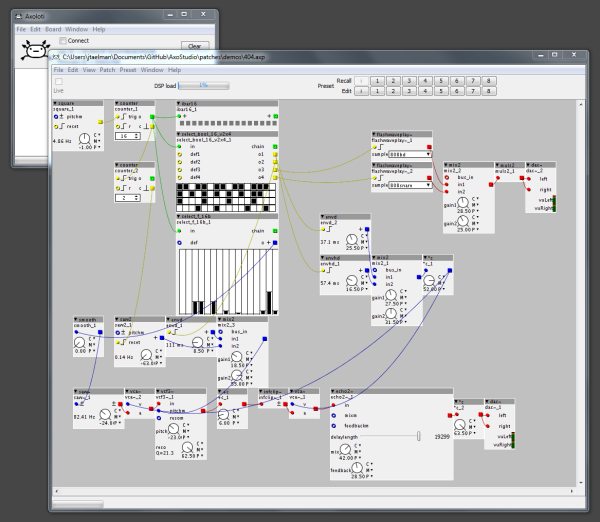Turn the mix2_2 gain1 knob

pyautogui.click(x=463, y=202)
